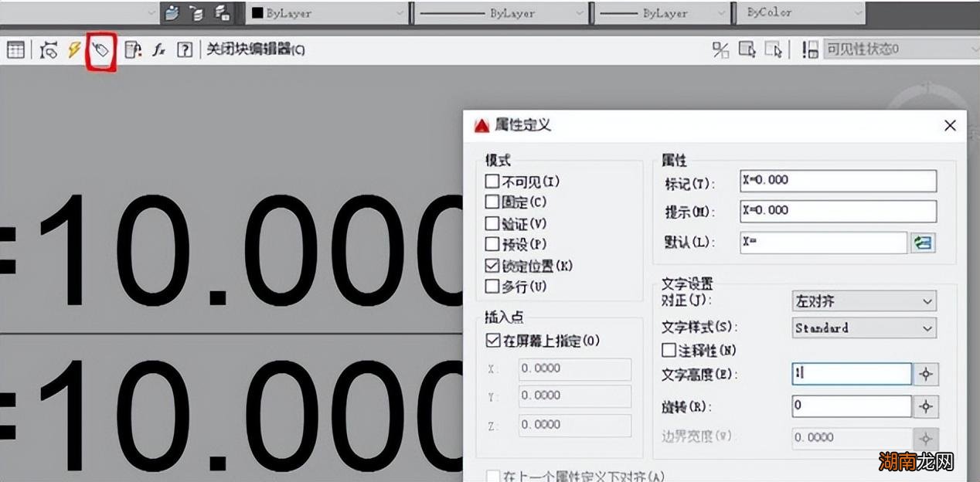Enable the 注释性(N) checkbox
980x482 pixels.
pos(668,350)
